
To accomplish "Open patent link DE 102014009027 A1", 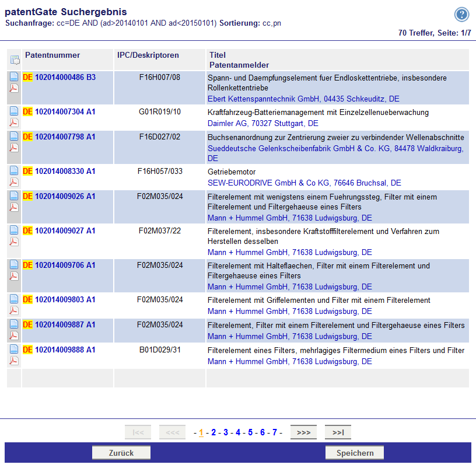I will (x=59, y=231).
